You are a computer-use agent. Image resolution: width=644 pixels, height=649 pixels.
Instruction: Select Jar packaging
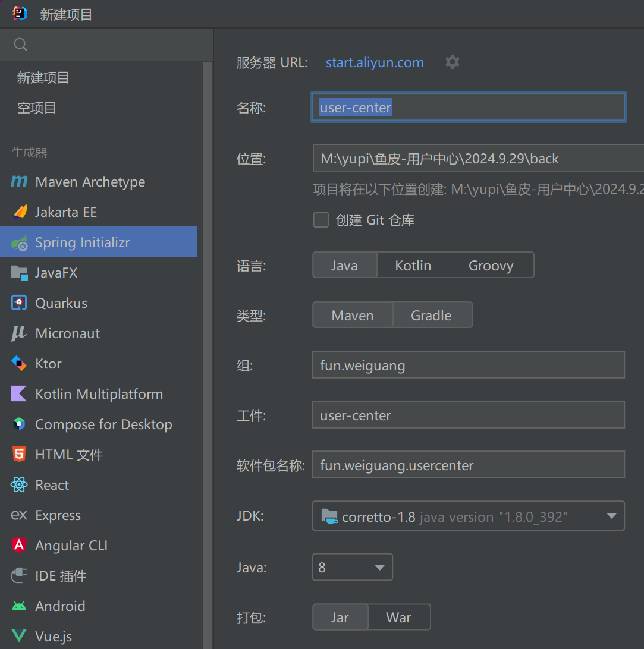pos(340,617)
